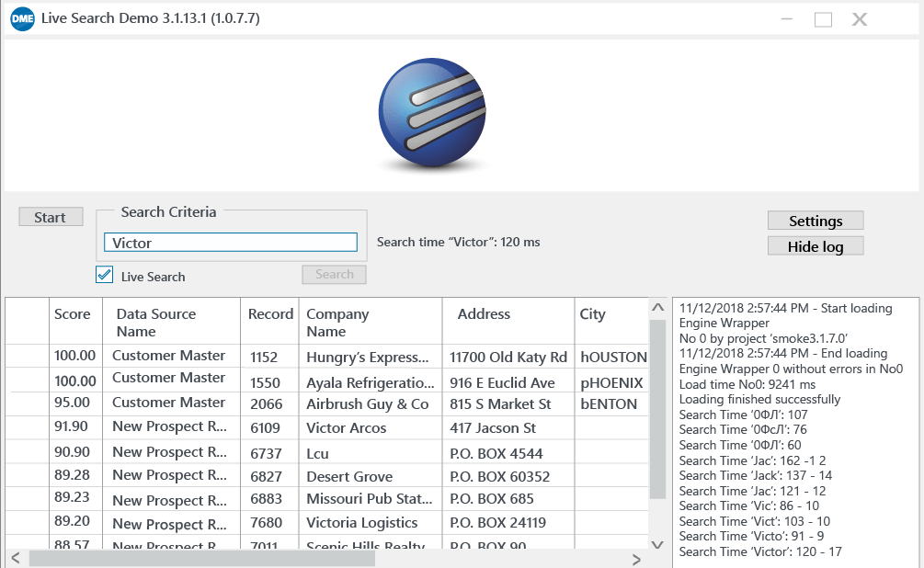The image size is (924, 568).
Task: Sort results by the Score column
Action: (x=75, y=313)
